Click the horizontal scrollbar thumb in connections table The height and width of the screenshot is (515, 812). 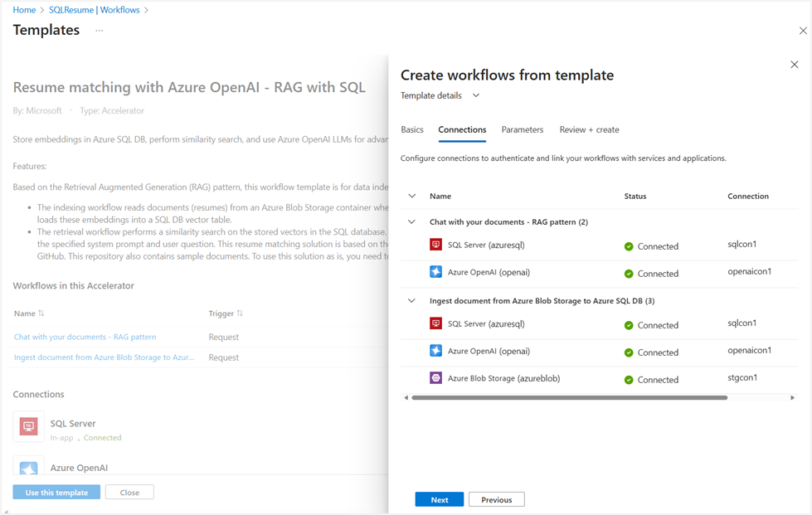tap(570, 397)
